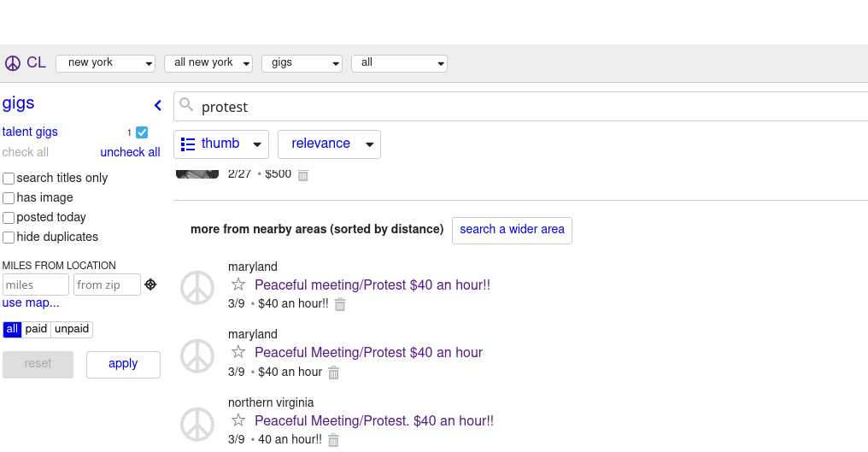Click 'search a wider area' button
868x452 pixels.
[x=512, y=230]
